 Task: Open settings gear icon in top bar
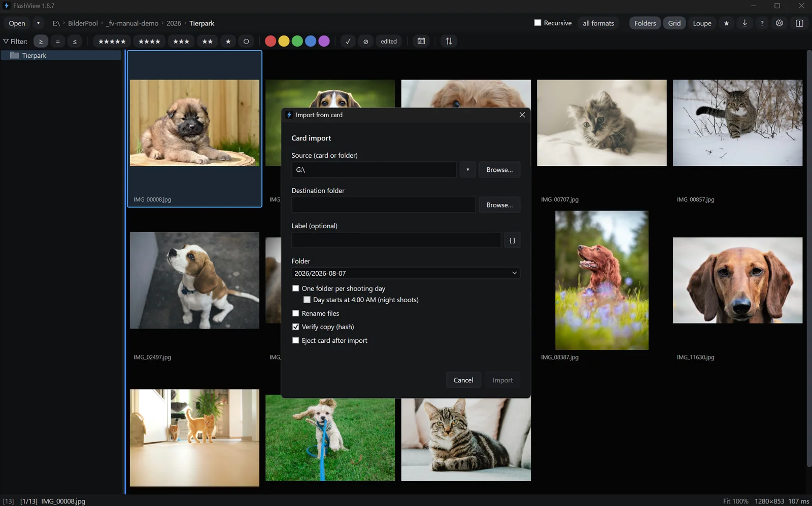point(780,23)
